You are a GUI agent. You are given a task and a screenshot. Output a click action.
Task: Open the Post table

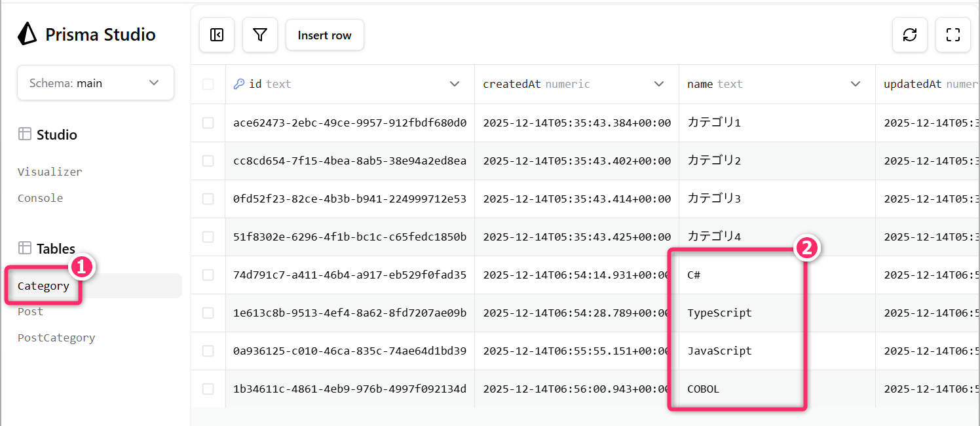pyautogui.click(x=31, y=312)
